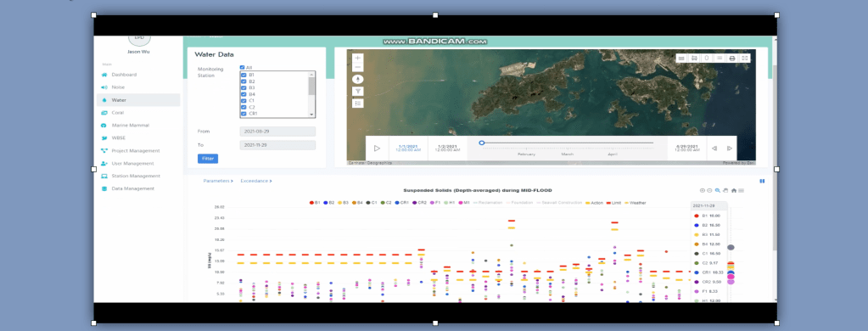Click the second icon in map top-right toolbar
Viewport: 868px width, 331px height.
694,58
